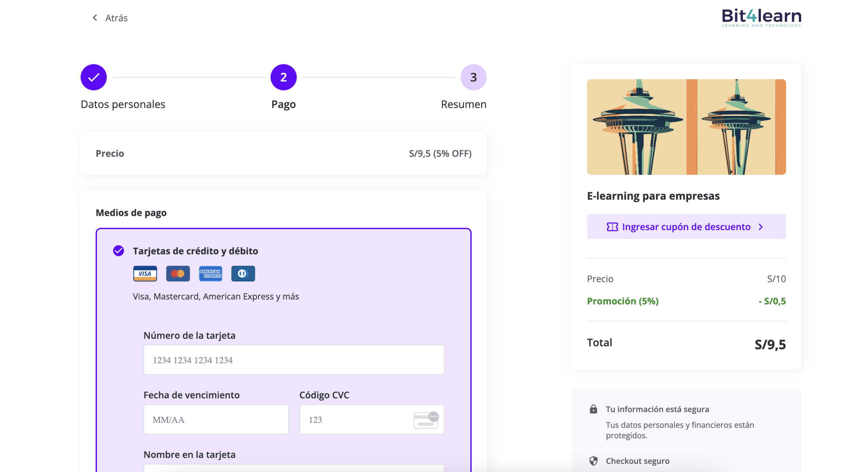
Task: Click the Nombre en la tarjeta label
Action: pyautogui.click(x=189, y=454)
